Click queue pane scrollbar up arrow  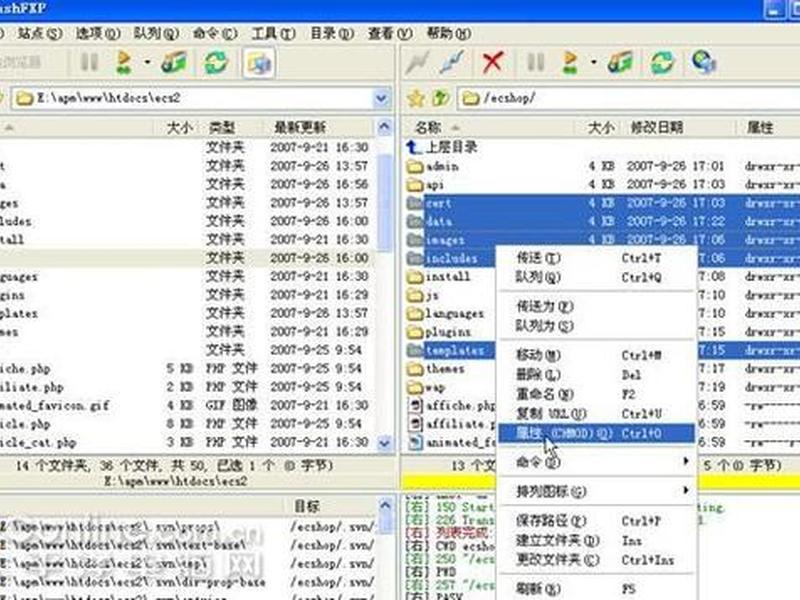point(385,506)
